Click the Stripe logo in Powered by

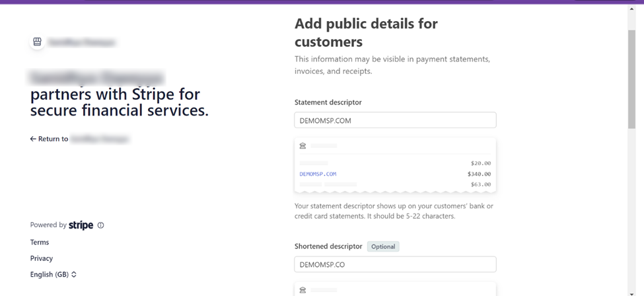(81, 225)
